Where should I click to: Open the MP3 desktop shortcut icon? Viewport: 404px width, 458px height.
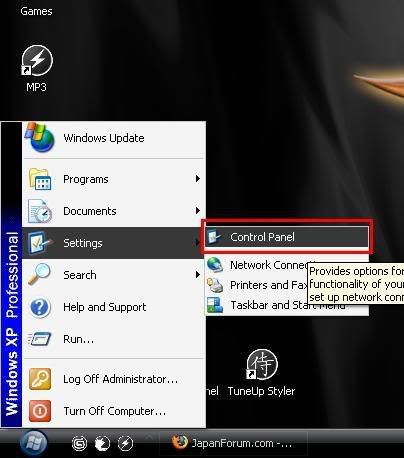(37, 61)
